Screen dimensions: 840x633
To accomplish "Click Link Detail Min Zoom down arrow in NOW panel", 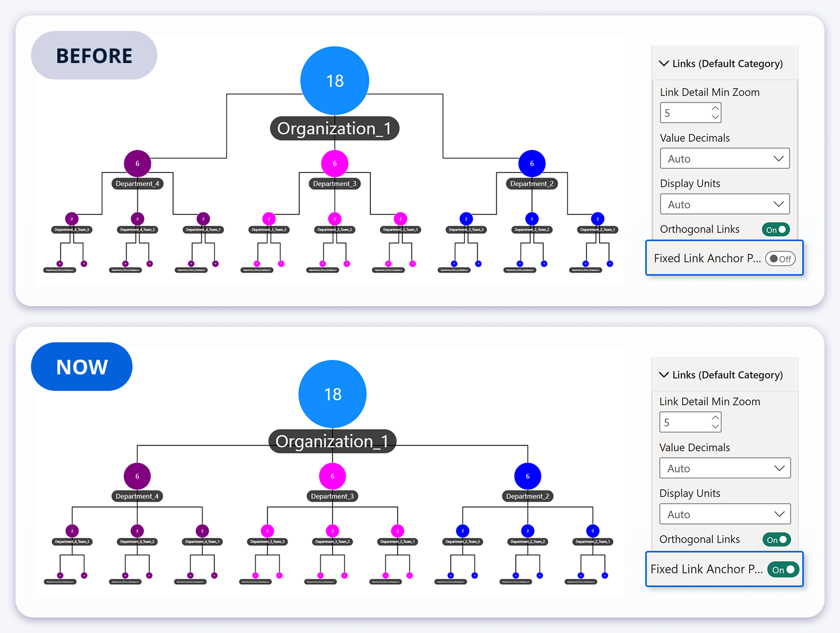I will 715,426.
